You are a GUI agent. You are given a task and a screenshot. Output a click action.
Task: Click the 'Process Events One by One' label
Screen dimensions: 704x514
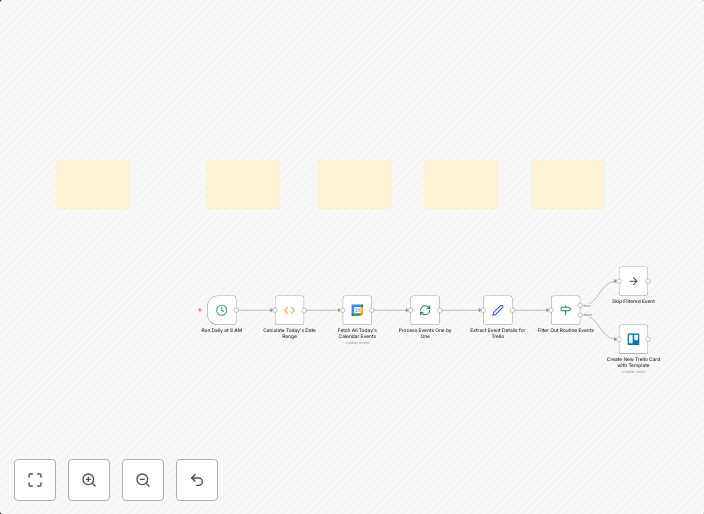tap(425, 333)
